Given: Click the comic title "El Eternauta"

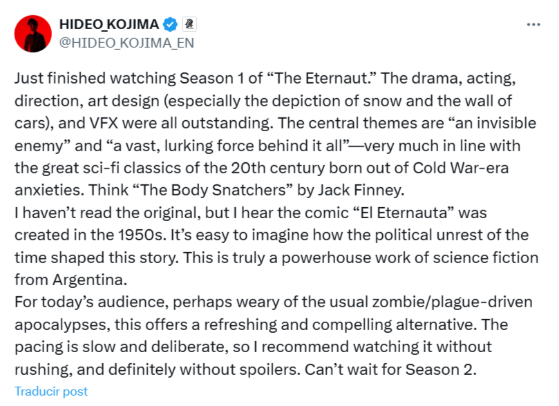Looking at the screenshot, I should tap(404, 212).
